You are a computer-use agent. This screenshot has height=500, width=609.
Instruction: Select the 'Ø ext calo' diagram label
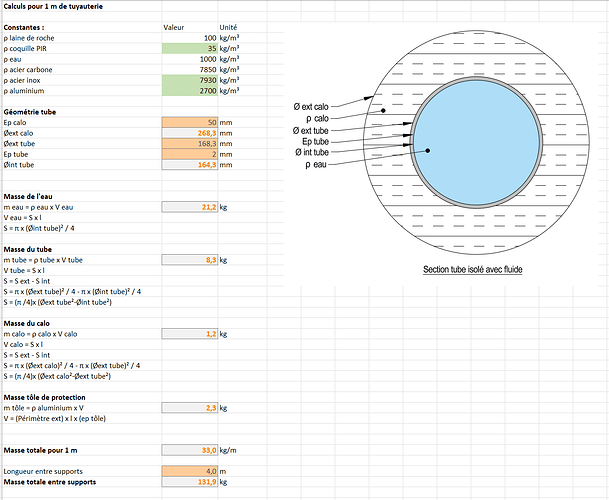point(311,107)
